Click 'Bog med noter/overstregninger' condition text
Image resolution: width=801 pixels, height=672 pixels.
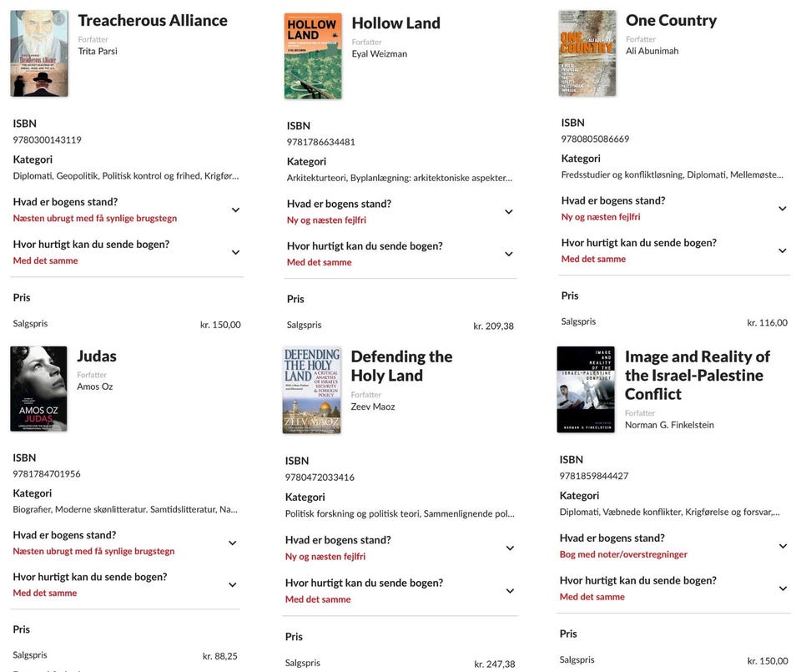623,554
